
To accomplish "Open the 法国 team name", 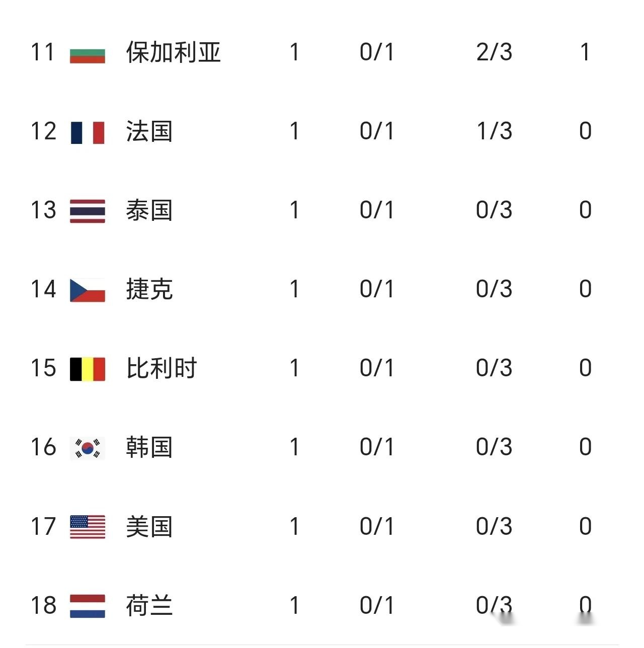I will coord(149,132).
